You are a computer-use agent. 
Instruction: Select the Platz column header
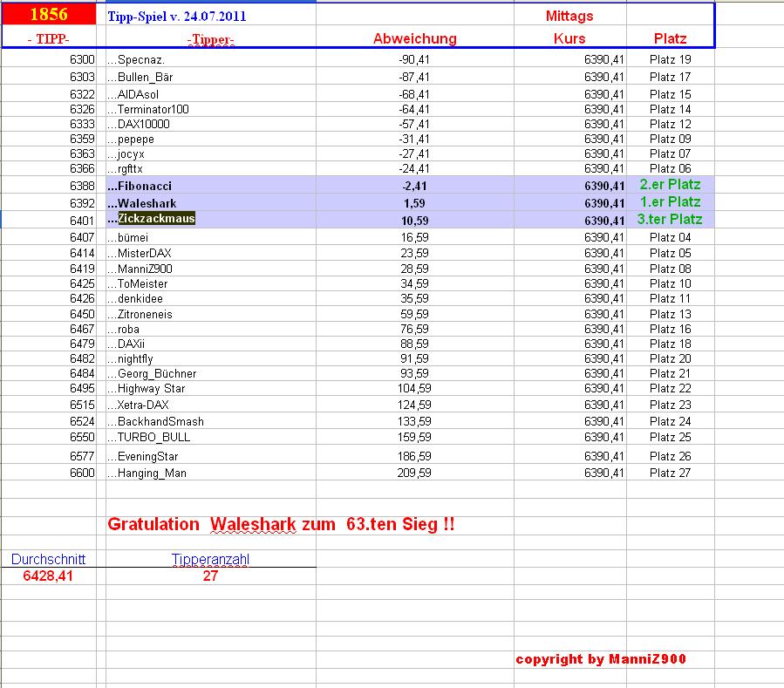point(670,38)
